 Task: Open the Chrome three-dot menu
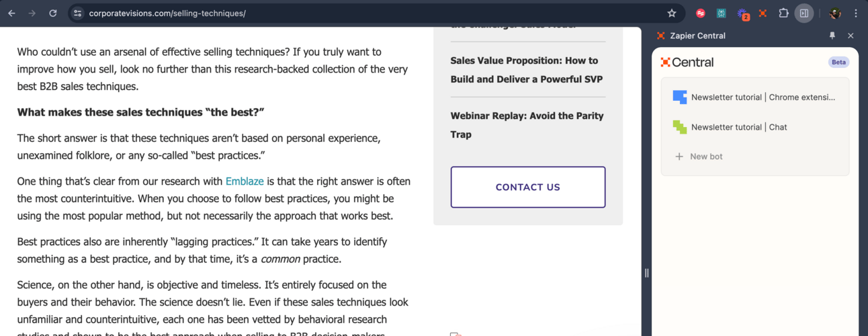coord(855,13)
